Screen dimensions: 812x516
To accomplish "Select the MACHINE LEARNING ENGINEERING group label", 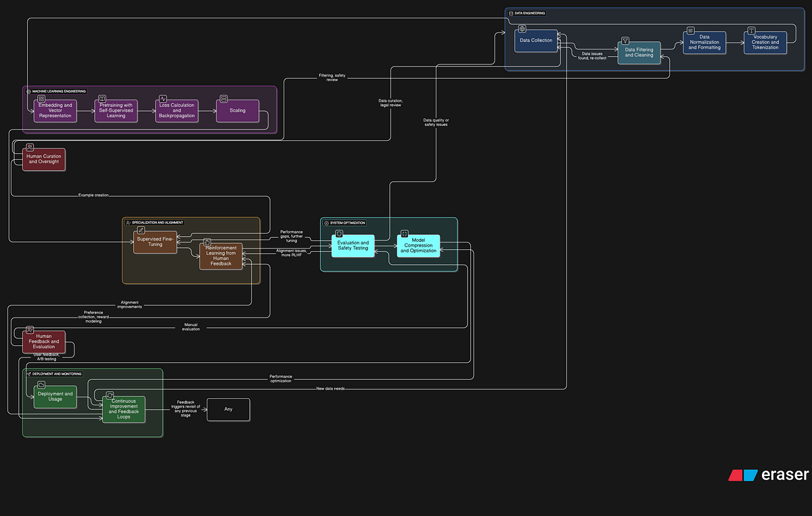I will click(58, 90).
